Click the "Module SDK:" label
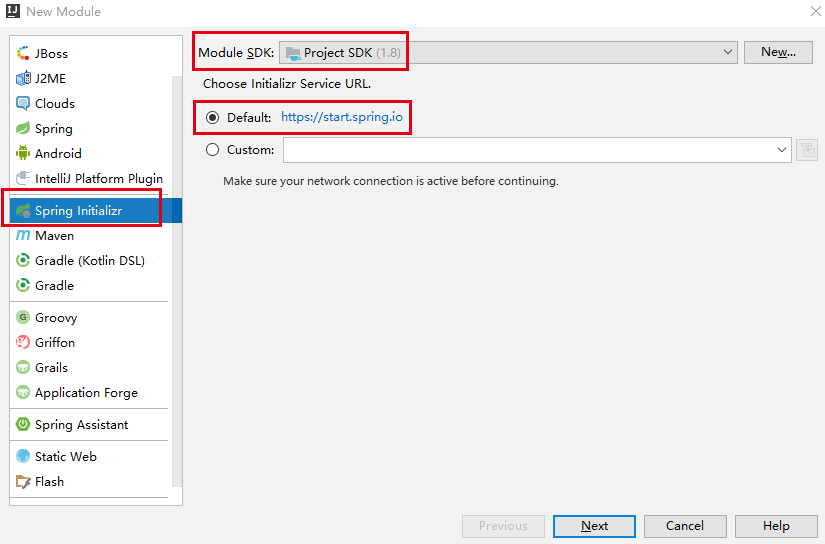 tap(236, 53)
